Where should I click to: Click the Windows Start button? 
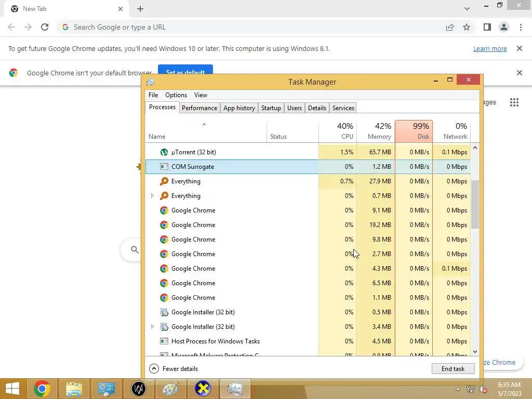(12, 389)
